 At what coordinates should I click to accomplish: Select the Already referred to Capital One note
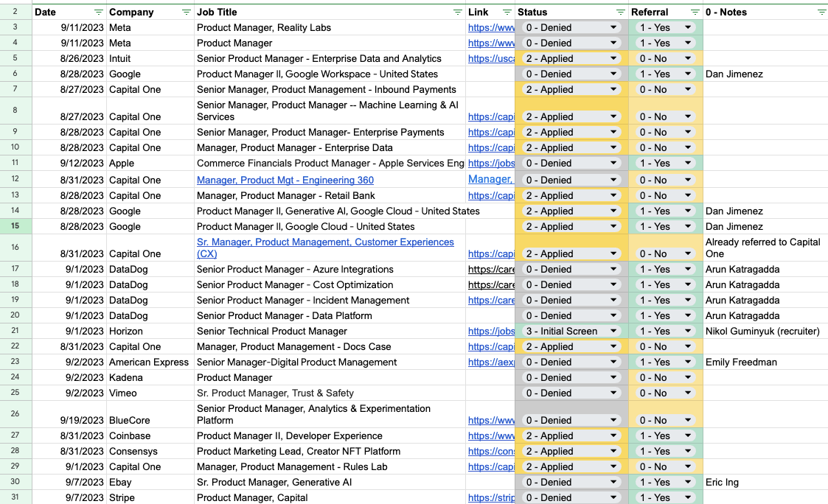765,248
